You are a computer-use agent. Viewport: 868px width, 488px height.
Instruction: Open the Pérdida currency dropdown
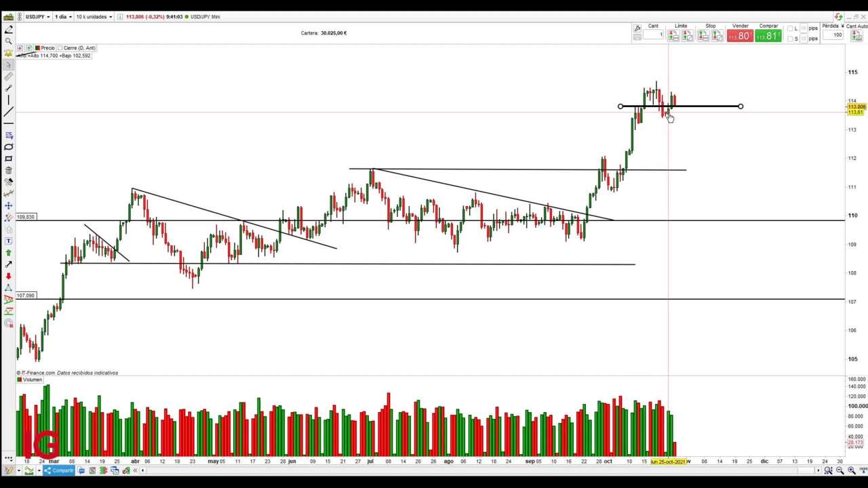[x=842, y=26]
